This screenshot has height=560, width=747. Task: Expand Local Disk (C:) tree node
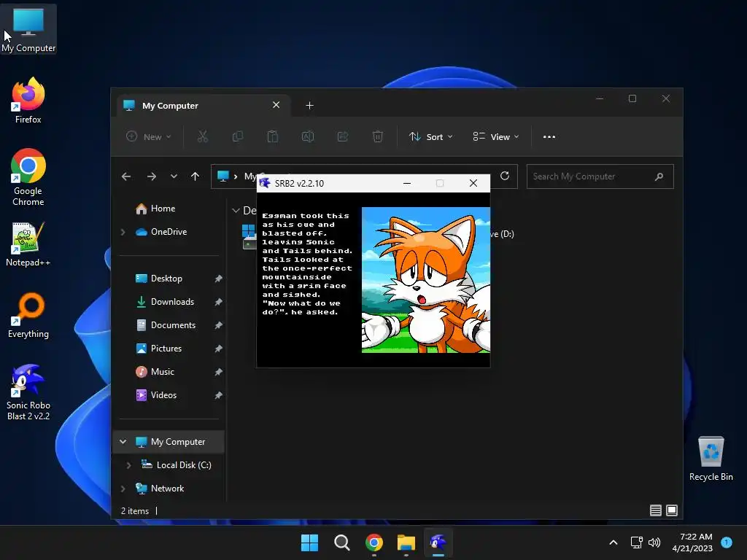point(128,465)
